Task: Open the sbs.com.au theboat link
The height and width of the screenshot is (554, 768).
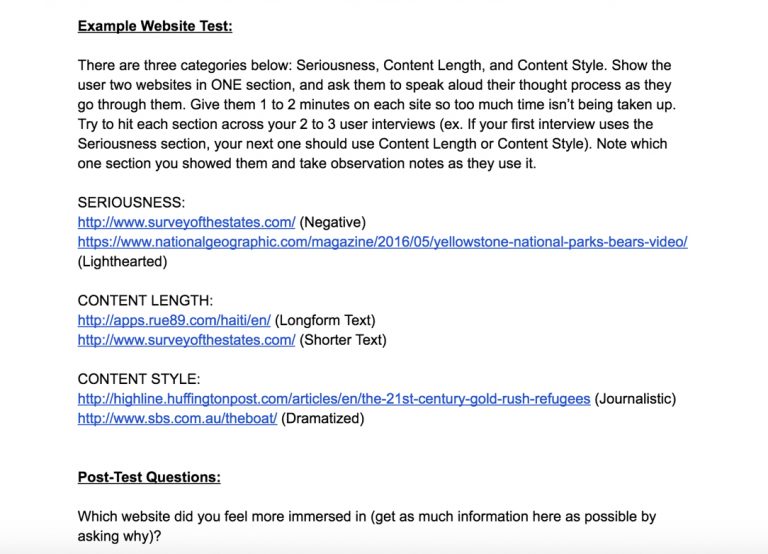Action: [177, 418]
